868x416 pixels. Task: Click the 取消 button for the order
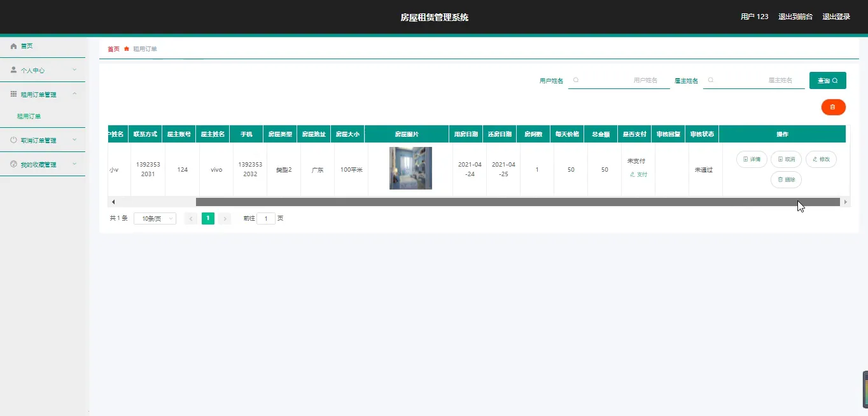tap(786, 159)
